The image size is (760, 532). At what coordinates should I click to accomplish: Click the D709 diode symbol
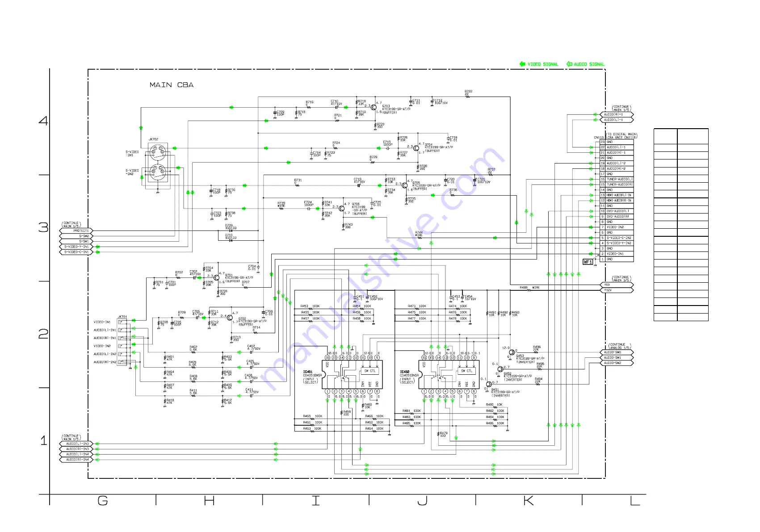pyautogui.click(x=231, y=231)
